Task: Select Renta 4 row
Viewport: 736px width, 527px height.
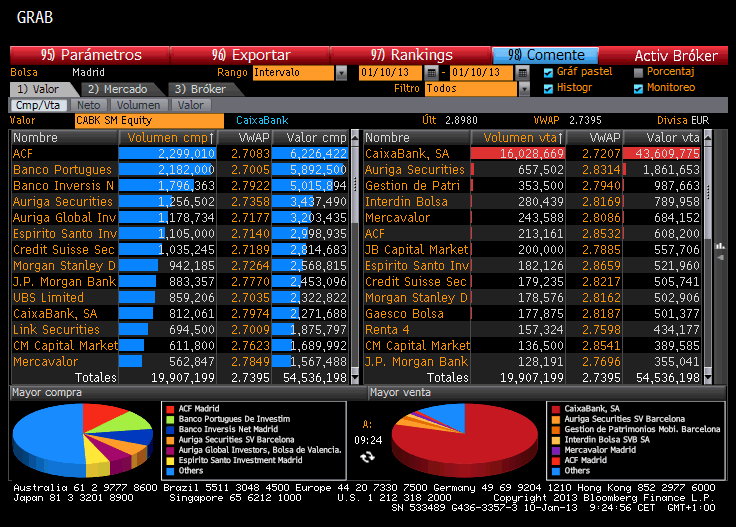Action: (x=533, y=329)
